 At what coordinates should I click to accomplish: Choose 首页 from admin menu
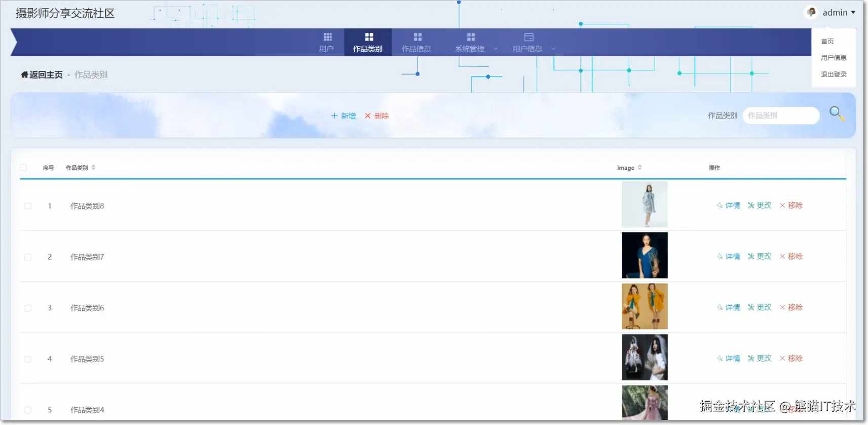coord(827,42)
